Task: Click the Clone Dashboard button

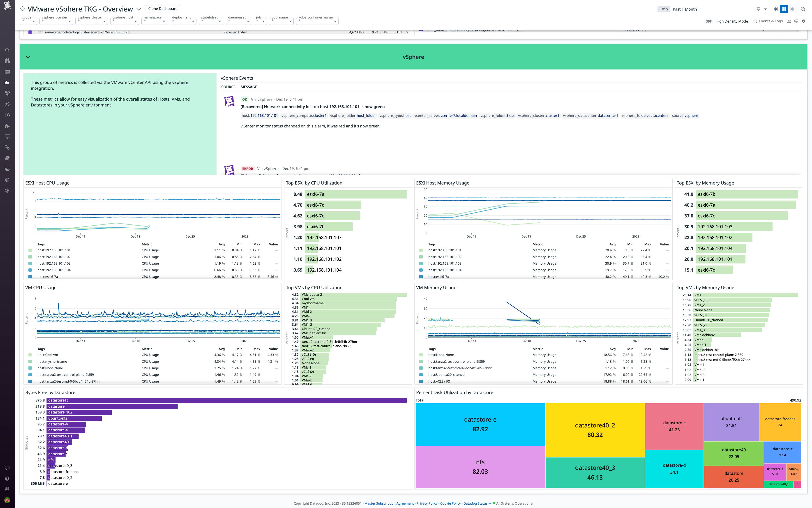Action: tap(163, 9)
